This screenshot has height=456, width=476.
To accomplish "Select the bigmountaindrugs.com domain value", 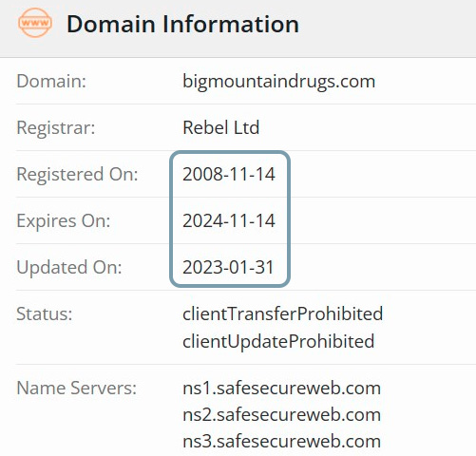I will (x=279, y=82).
